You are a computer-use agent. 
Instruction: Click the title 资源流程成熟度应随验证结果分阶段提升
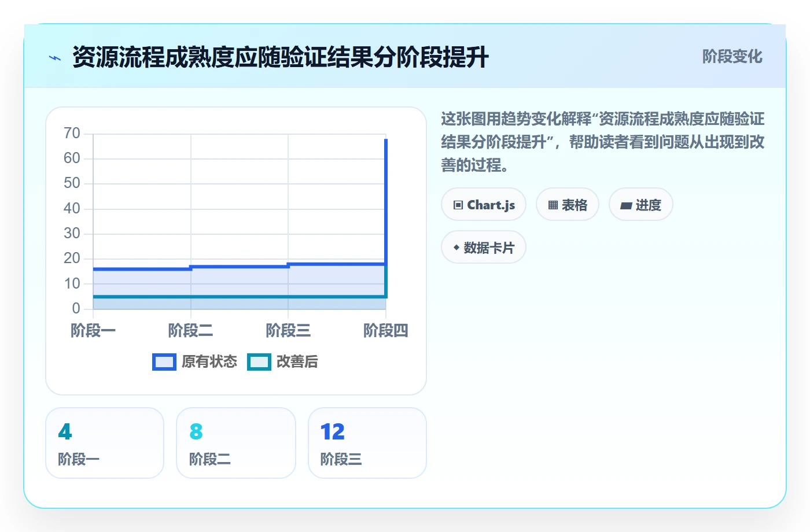(x=281, y=57)
